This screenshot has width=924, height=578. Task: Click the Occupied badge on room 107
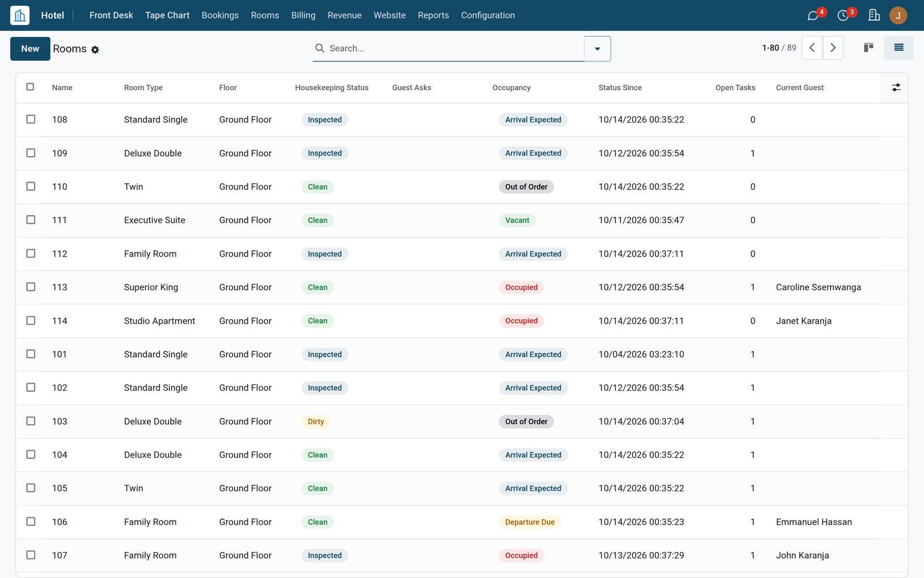coord(521,555)
